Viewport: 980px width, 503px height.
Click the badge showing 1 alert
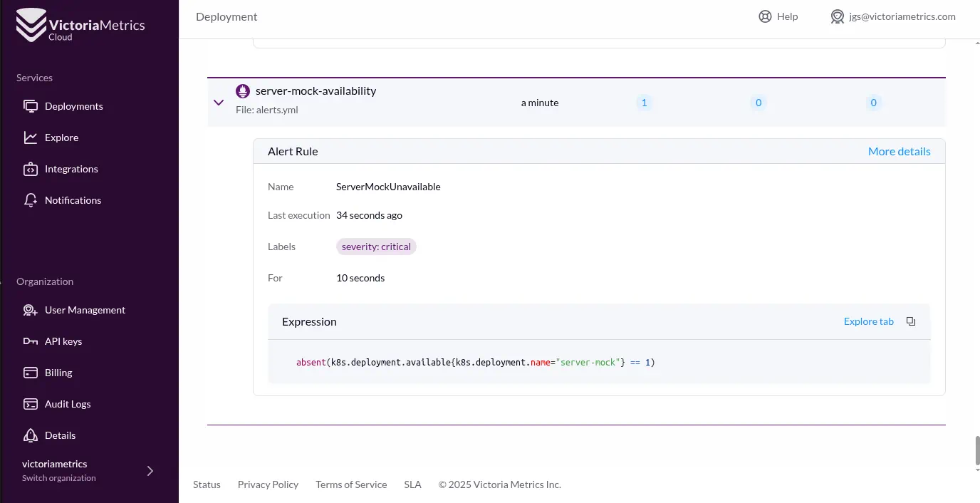(644, 103)
